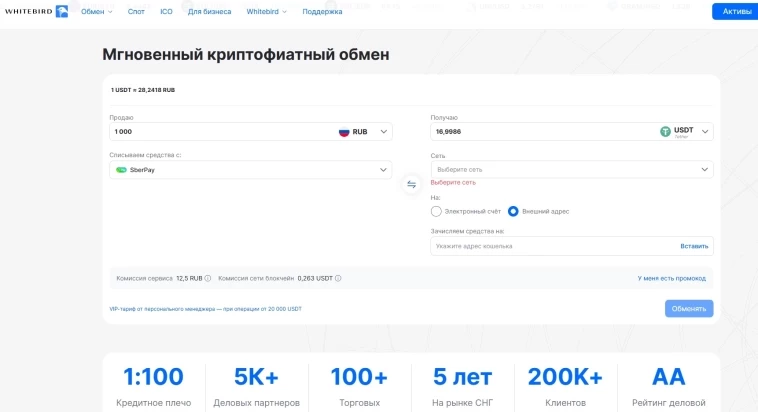Click the SberPay logo icon

tap(121, 170)
